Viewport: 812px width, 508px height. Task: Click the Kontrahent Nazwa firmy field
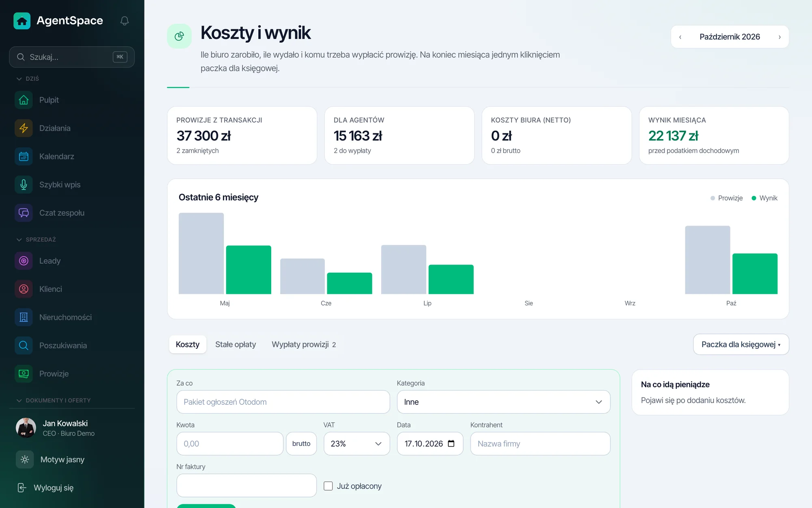tap(540, 443)
